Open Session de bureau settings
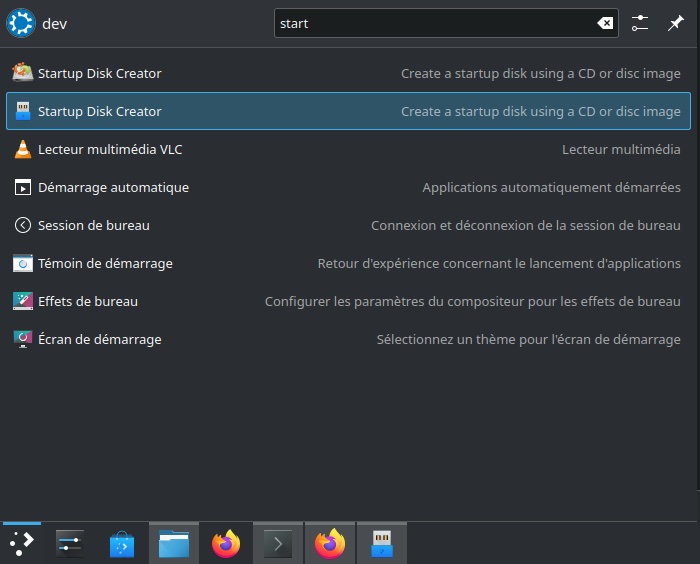 [x=348, y=226]
